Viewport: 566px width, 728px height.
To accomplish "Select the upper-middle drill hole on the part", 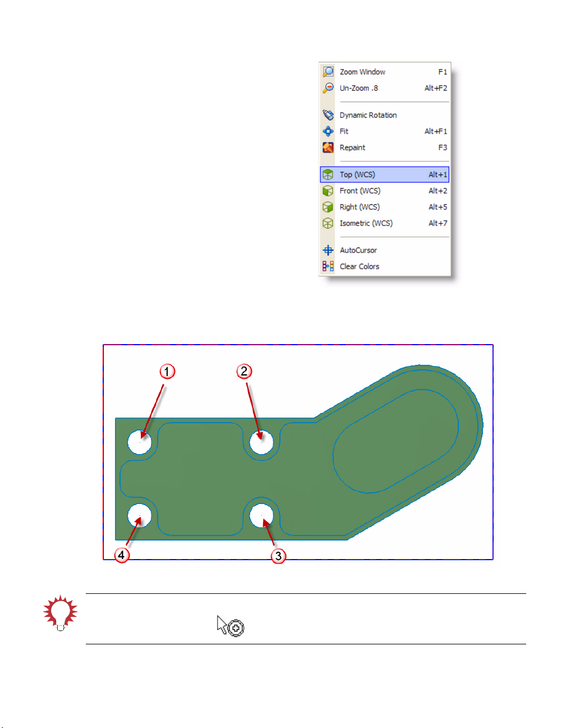I will pyautogui.click(x=261, y=442).
